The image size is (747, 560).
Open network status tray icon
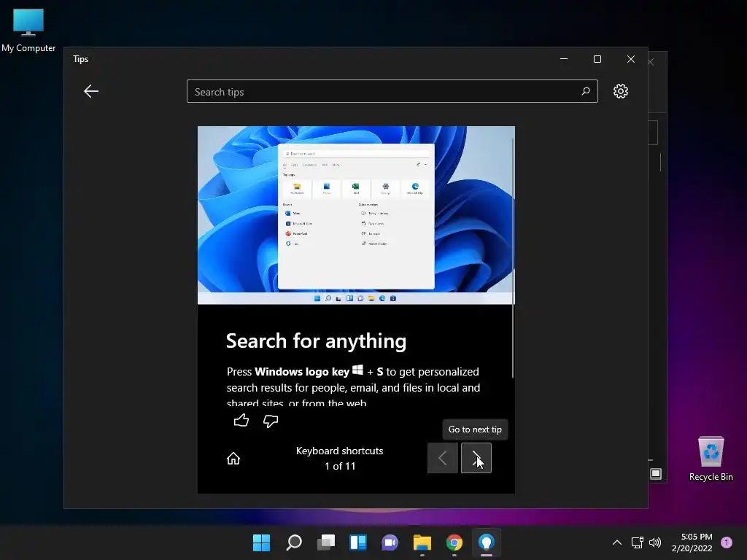(x=637, y=542)
